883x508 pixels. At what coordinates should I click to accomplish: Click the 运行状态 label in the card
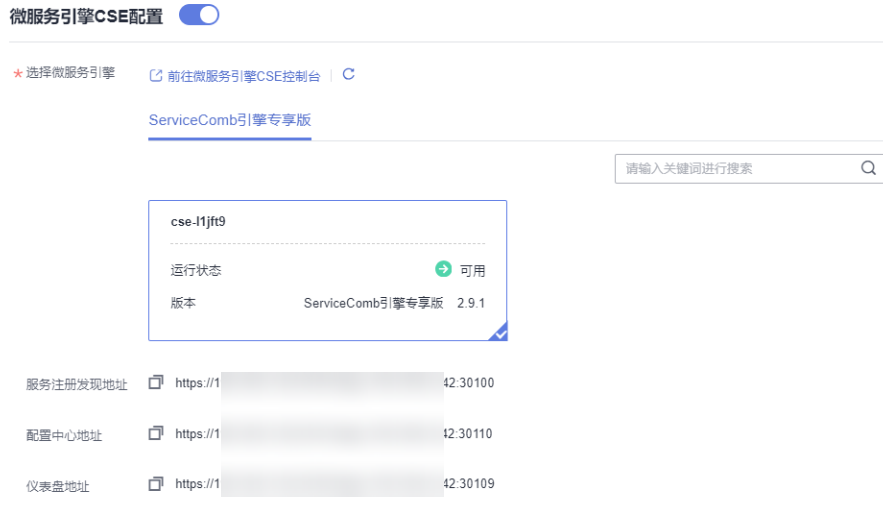coord(196,270)
